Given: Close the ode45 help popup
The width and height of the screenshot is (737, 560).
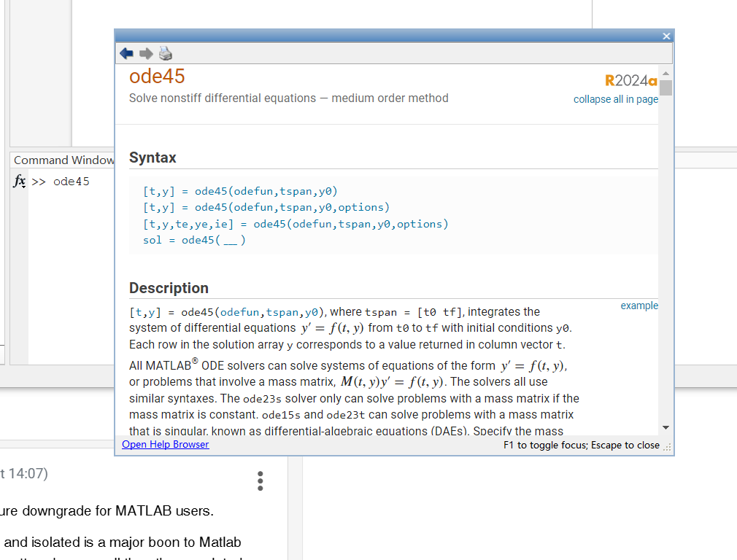Looking at the screenshot, I should pos(666,36).
